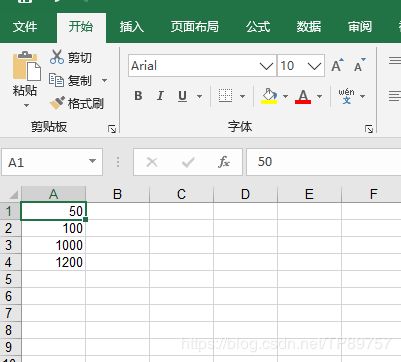Expand the Underline style dropdown arrow
The image size is (401, 362).
(199, 96)
